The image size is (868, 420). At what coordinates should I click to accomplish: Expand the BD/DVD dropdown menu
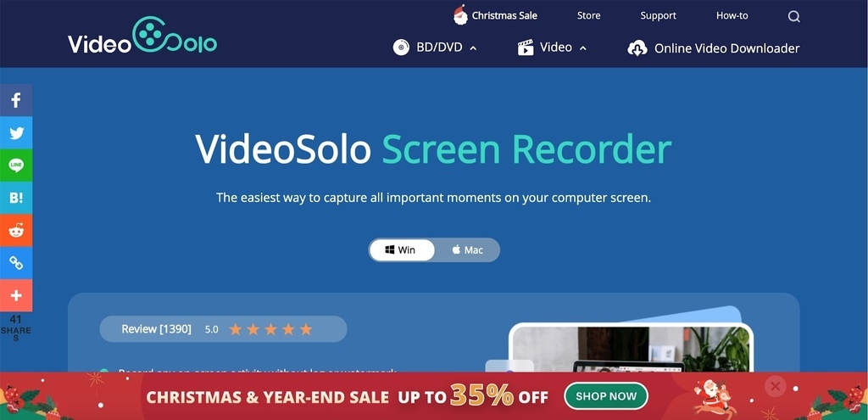coord(435,48)
